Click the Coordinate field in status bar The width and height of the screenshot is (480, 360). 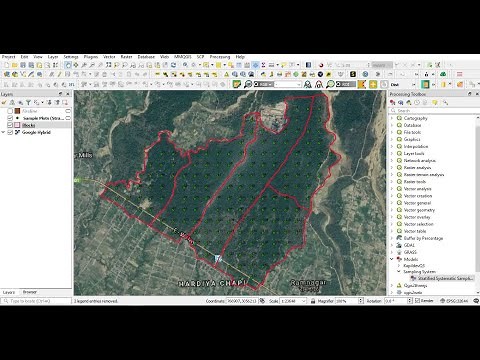click(x=242, y=301)
